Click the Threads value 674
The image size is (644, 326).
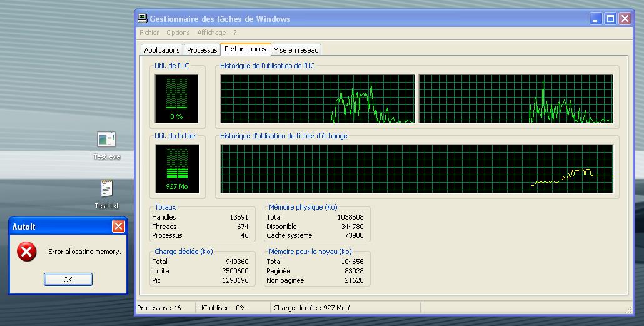coord(243,227)
